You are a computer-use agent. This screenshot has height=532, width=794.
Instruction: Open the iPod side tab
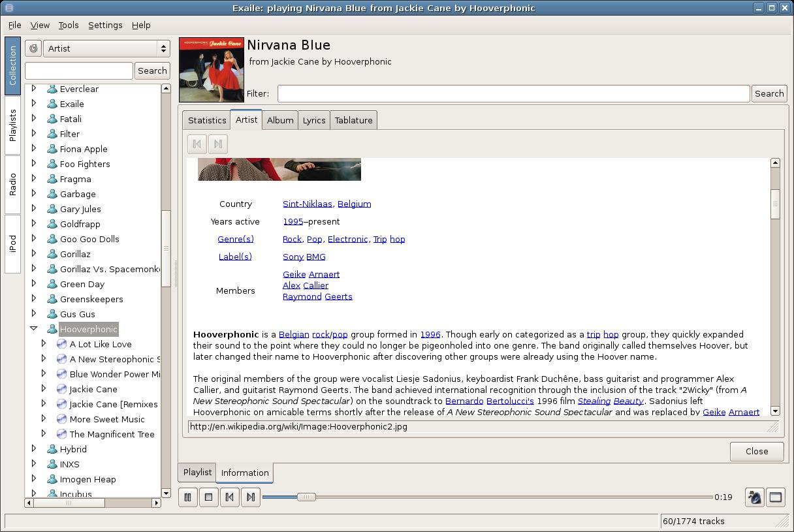(x=12, y=243)
